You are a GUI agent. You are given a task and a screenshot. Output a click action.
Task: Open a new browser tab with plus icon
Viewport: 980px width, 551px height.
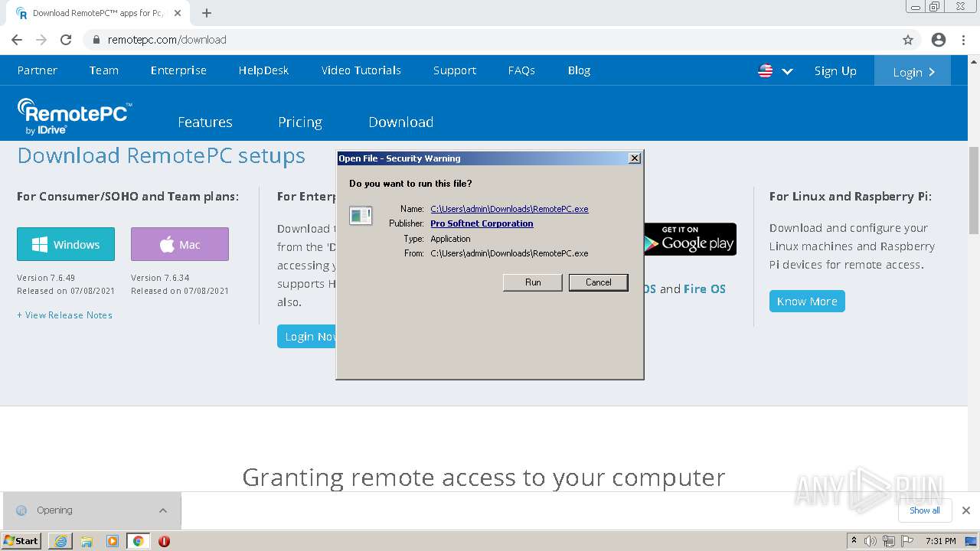(207, 13)
